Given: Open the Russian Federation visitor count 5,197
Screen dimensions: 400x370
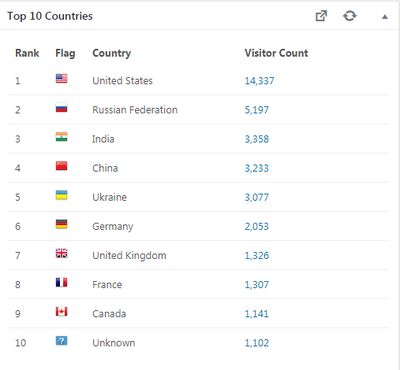Looking at the screenshot, I should click(x=257, y=110).
